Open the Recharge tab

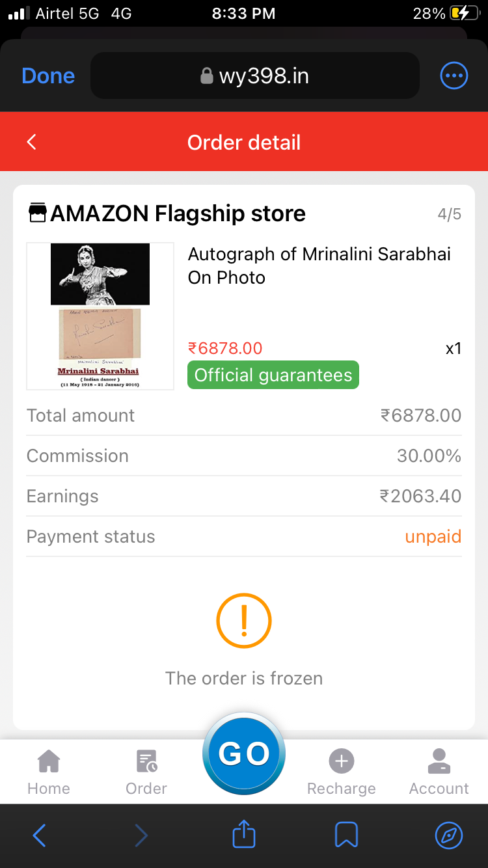(x=341, y=772)
